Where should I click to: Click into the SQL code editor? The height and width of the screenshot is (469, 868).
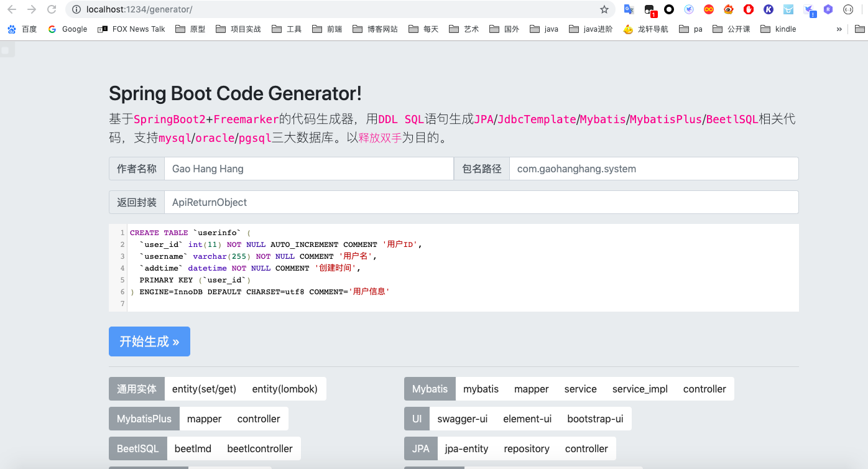[454, 267]
